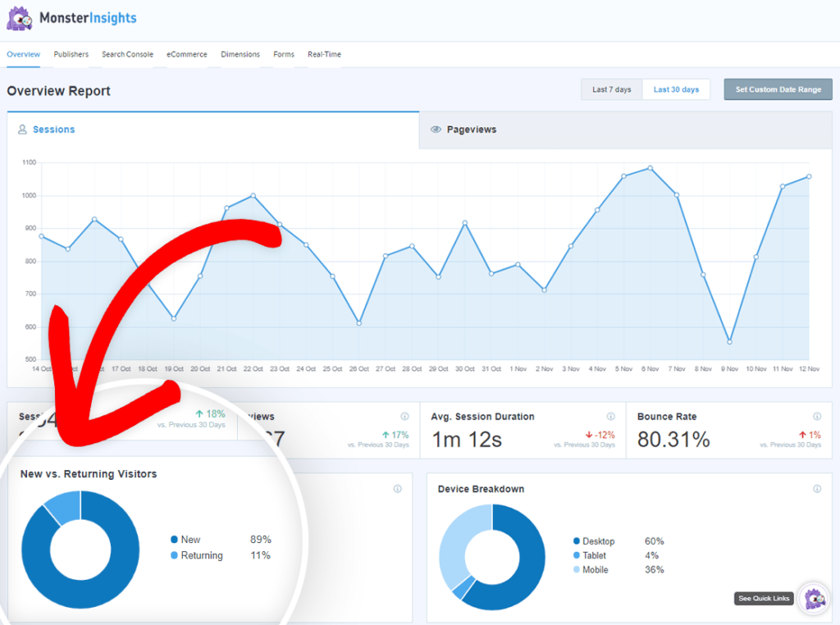Click the Returning legend color dot

point(174,555)
